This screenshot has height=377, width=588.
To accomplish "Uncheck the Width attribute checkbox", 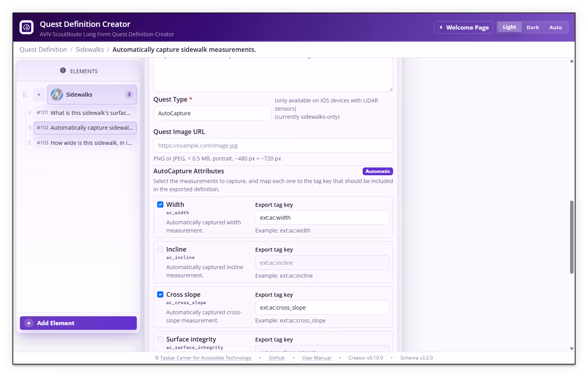I will [160, 204].
